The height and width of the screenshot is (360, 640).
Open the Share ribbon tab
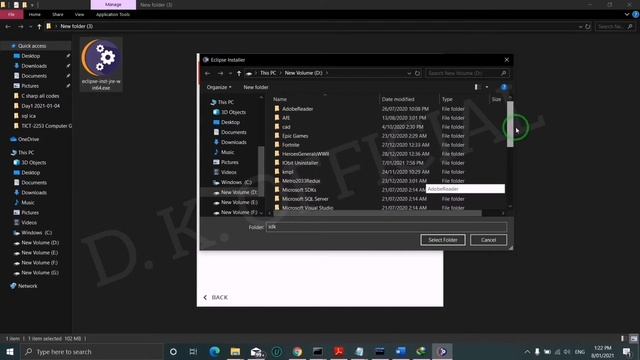(x=58, y=14)
